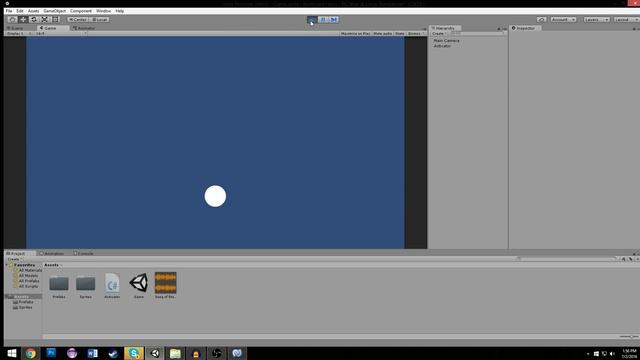Switch to the Console tab
Viewport: 640px width, 360px height.
coord(84,253)
